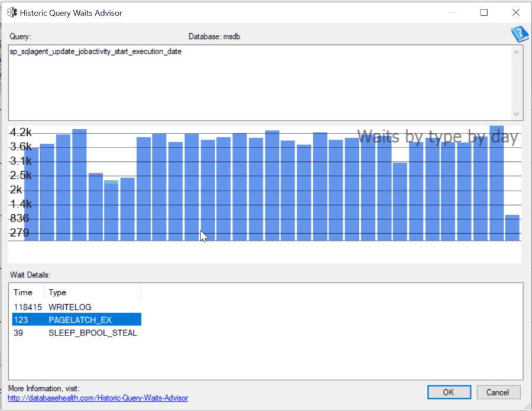Open the blue help book icon
The image size is (532, 411).
(x=519, y=34)
